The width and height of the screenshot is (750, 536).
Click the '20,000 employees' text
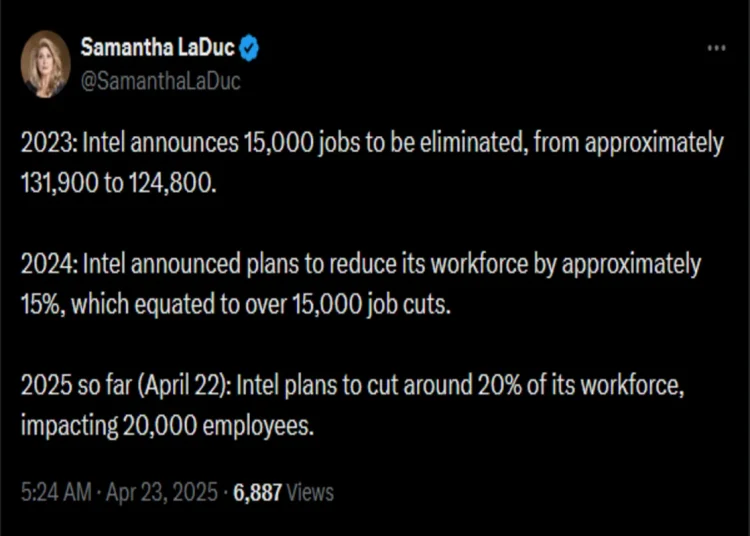(x=218, y=426)
